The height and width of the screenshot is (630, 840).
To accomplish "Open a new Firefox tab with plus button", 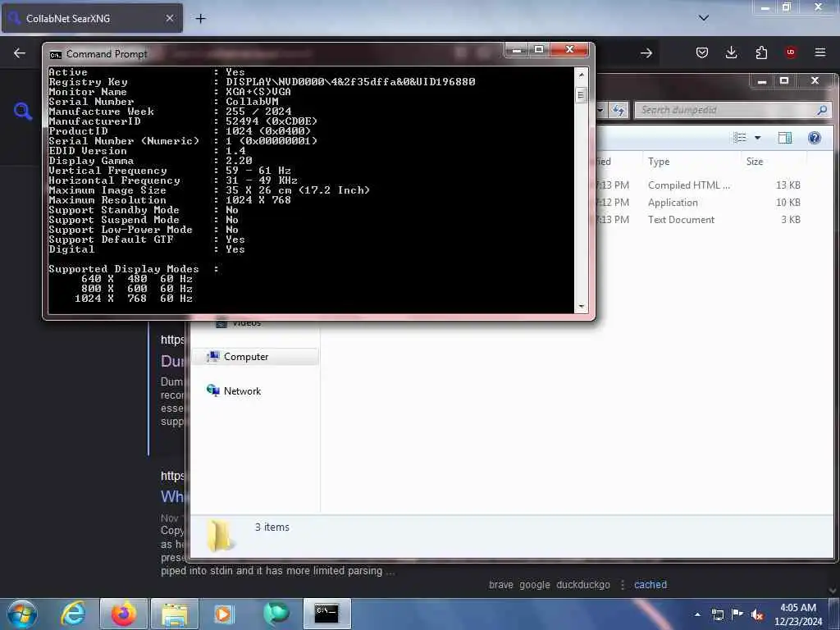I will click(200, 19).
